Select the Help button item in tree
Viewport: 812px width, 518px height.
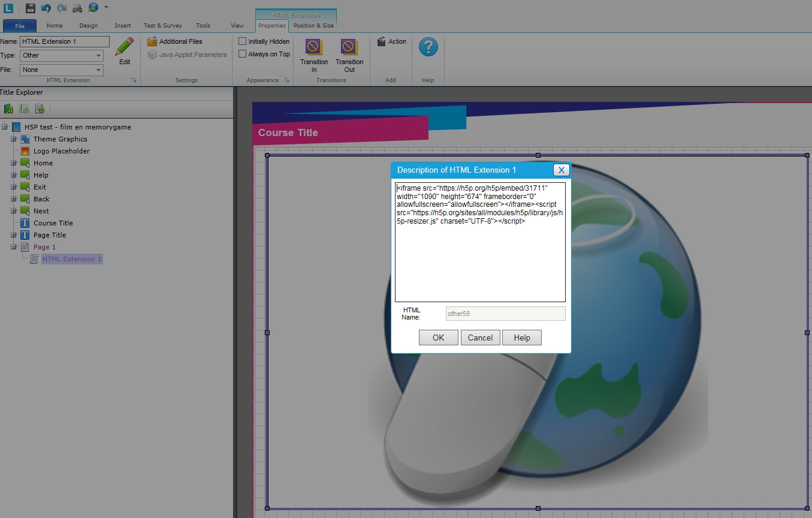point(41,175)
